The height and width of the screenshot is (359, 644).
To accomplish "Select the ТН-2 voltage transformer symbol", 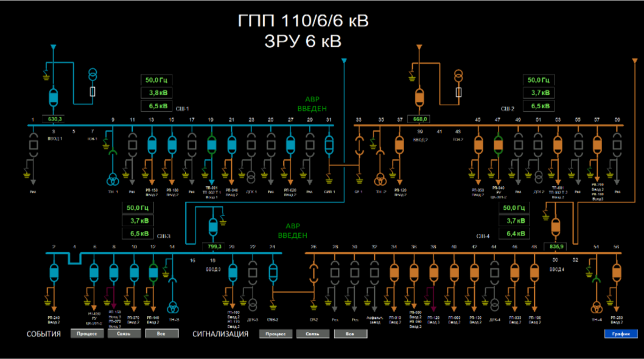I will [x=380, y=179].
